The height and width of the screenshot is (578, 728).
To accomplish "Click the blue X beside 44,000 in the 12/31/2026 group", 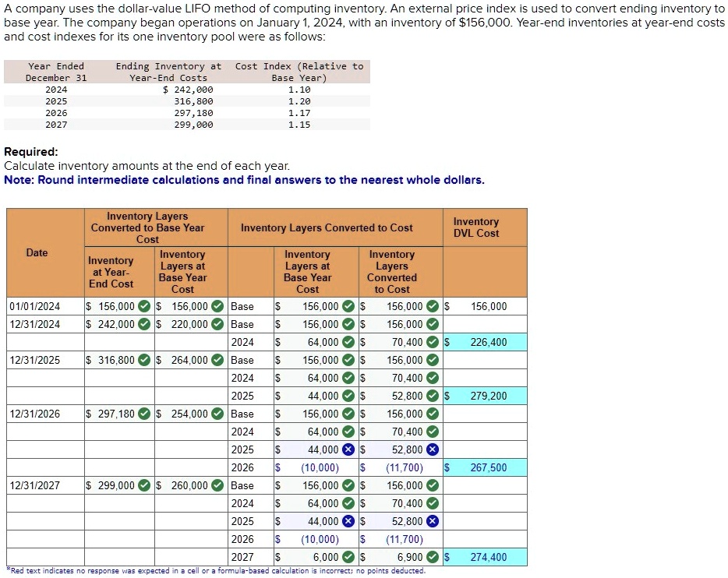I will coord(348,449).
